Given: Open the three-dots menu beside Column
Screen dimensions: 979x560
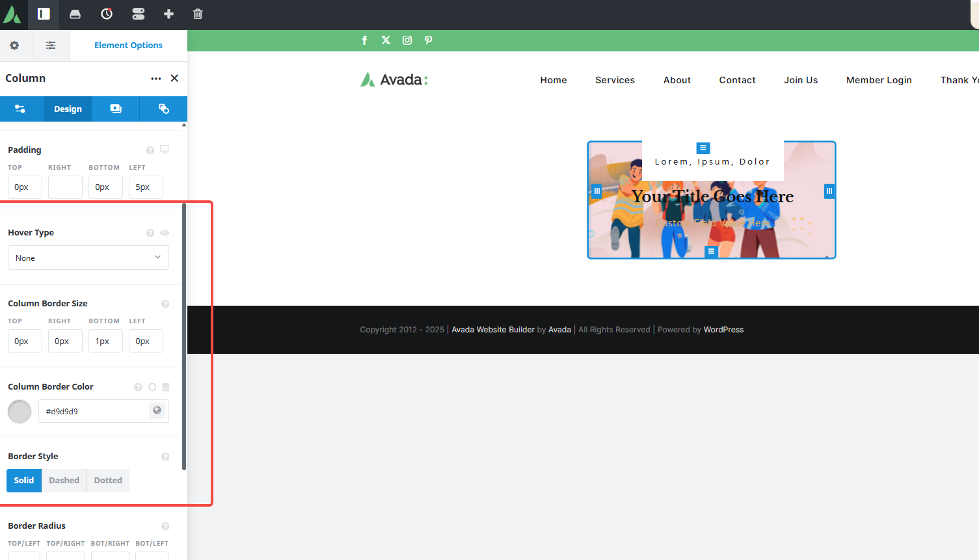Looking at the screenshot, I should [156, 79].
